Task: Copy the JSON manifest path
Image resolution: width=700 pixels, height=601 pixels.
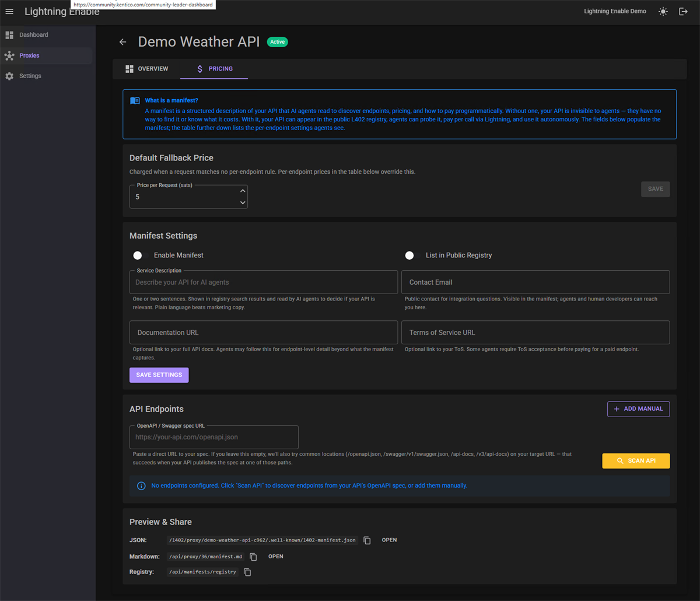Action: click(367, 540)
